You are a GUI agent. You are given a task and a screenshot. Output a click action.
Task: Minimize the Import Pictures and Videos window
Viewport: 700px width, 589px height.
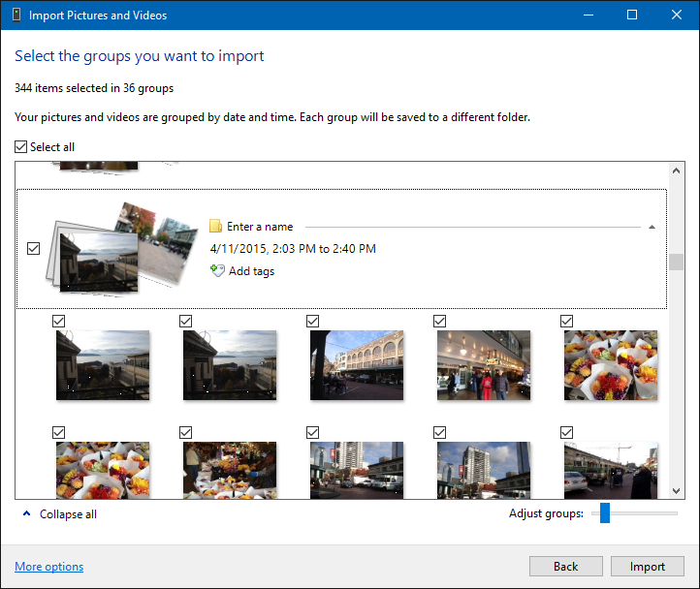589,15
